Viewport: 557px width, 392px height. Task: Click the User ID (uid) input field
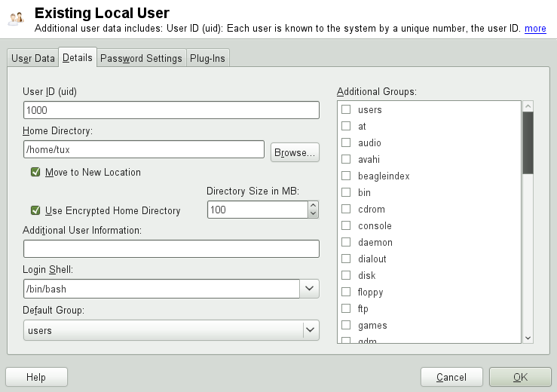171,110
